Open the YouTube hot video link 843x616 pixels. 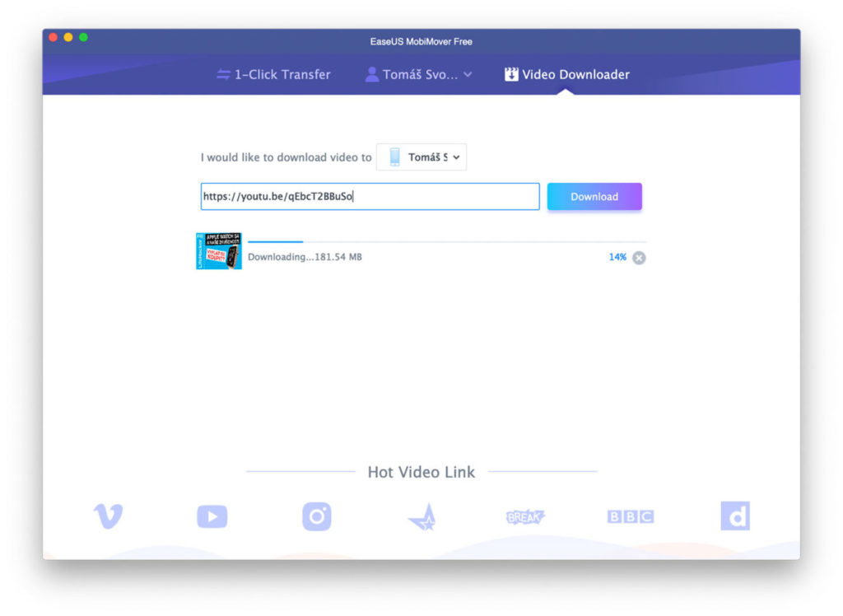[x=212, y=516]
